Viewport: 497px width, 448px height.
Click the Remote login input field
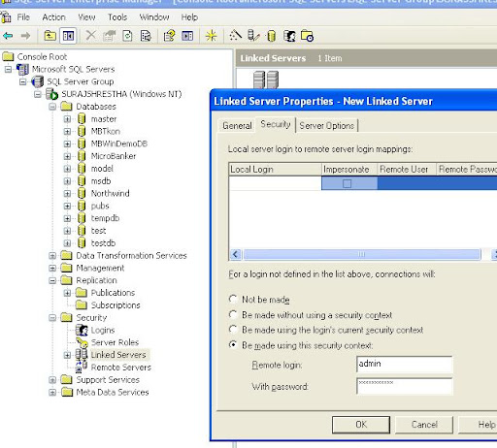(x=405, y=365)
